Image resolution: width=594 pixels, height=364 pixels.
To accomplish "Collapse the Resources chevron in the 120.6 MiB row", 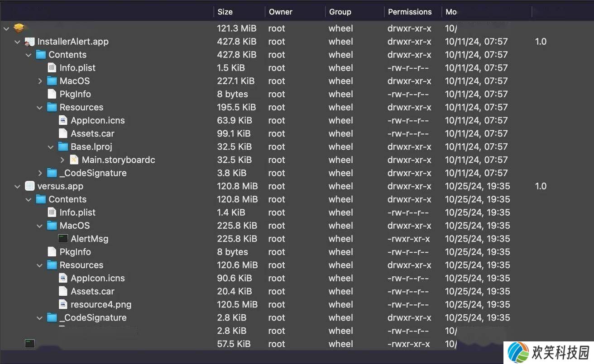I will coord(39,265).
